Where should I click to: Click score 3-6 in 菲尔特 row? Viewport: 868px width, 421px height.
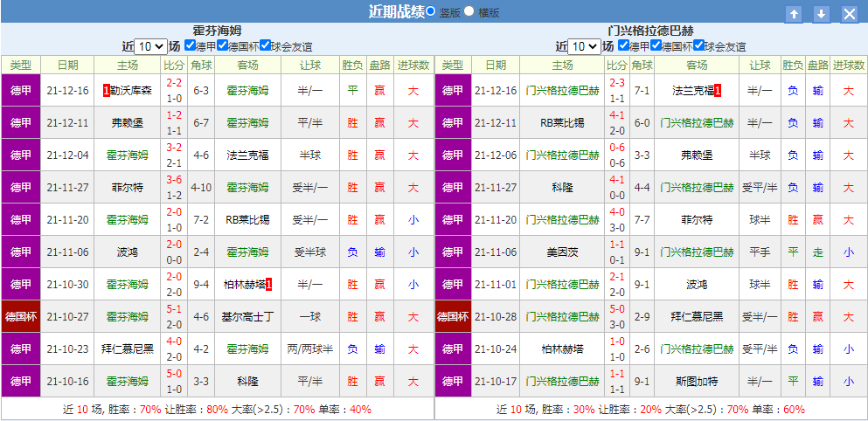pyautogui.click(x=174, y=182)
